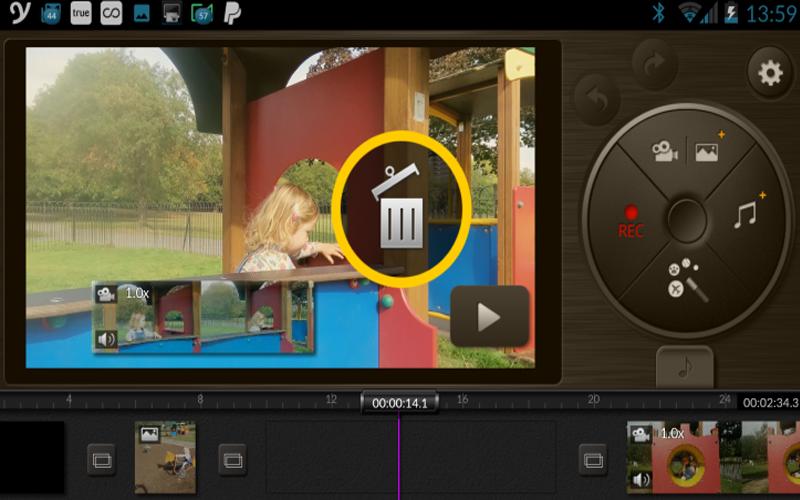
Task: Click the empty placeholder slot in timeline
Action: 411,457
